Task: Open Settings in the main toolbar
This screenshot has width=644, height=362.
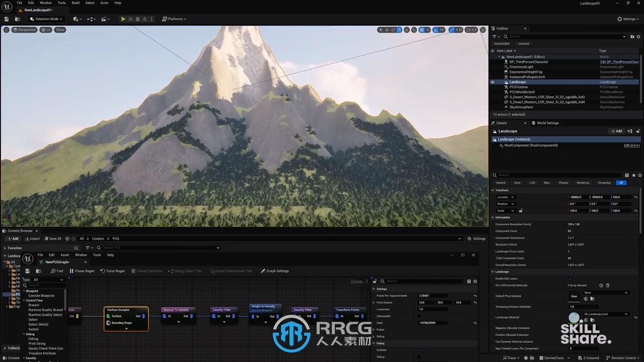Action: point(628,19)
